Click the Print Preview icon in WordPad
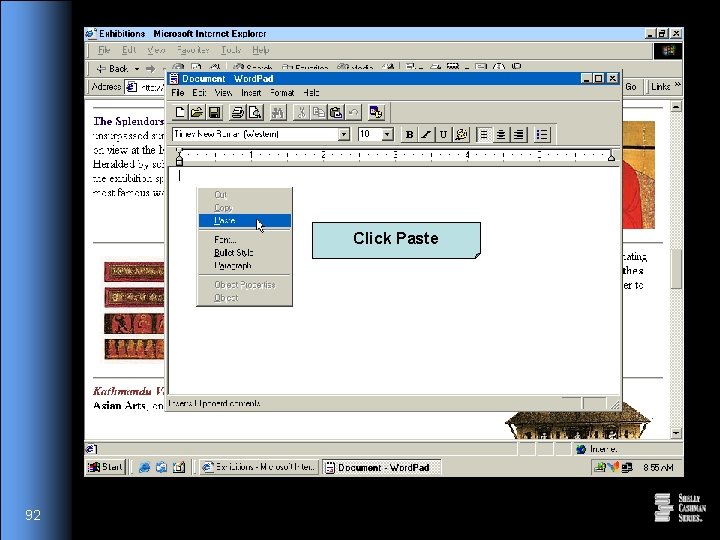The width and height of the screenshot is (720, 540). [x=255, y=112]
